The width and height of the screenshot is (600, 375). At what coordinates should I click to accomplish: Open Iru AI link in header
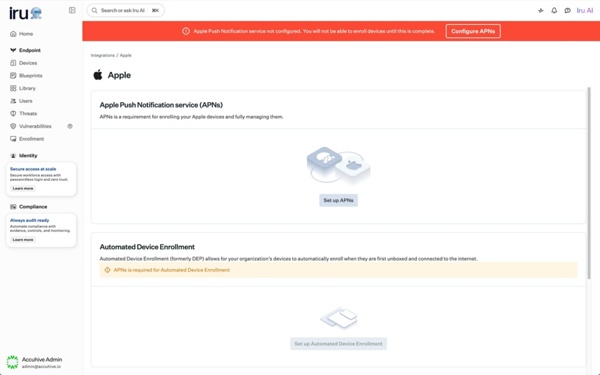[x=585, y=10]
